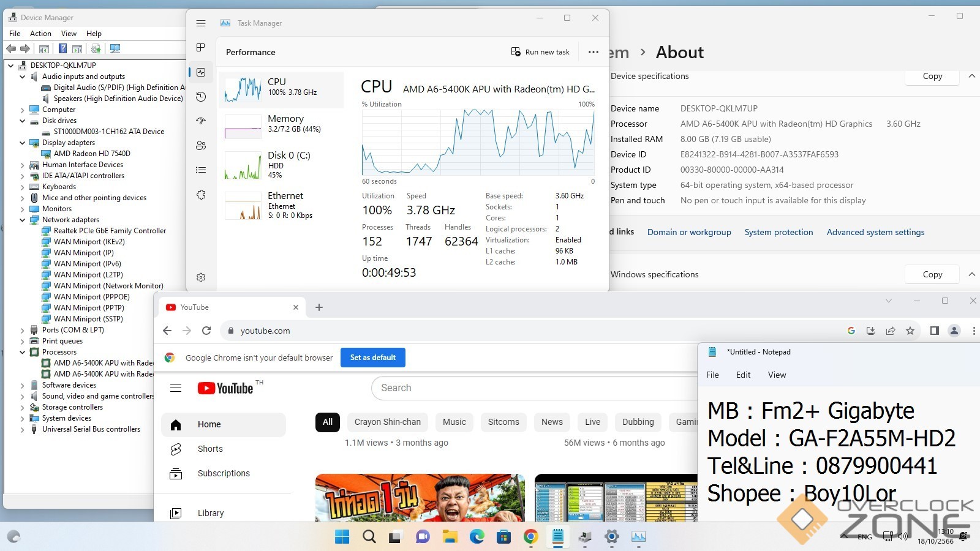980x551 pixels.
Task: Click Set as default browser button
Action: 372,358
